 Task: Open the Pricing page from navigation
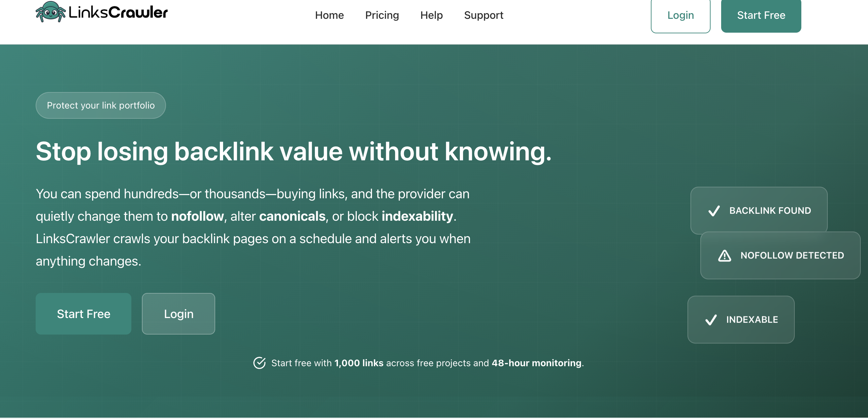point(382,15)
